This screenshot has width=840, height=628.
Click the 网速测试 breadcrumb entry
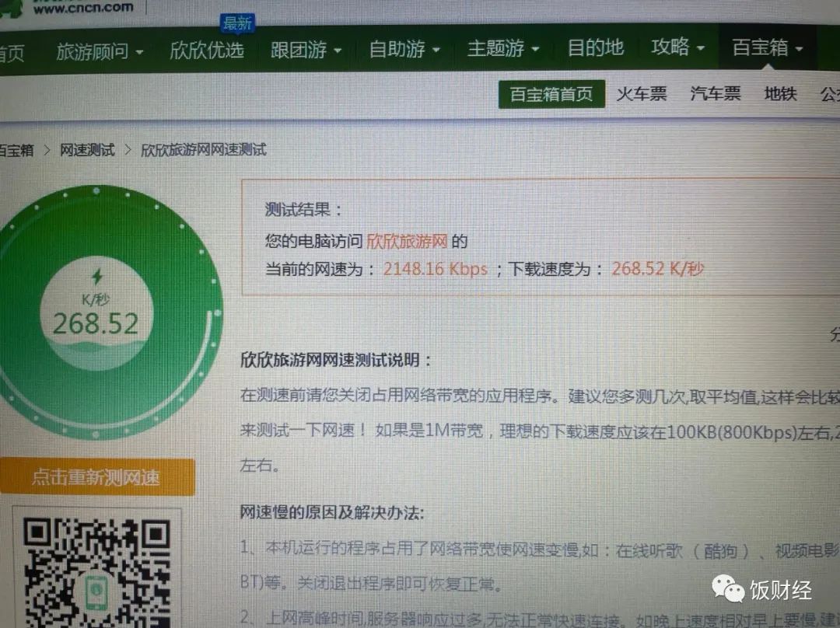point(86,148)
